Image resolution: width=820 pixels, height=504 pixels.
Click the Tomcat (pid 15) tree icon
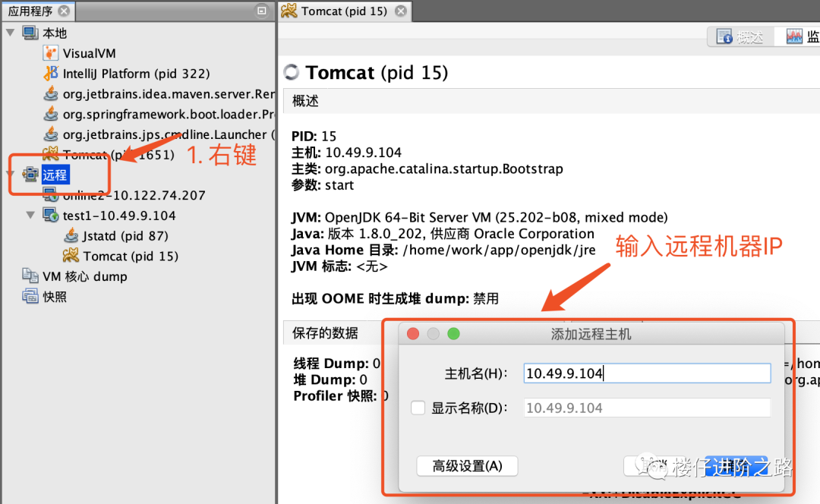(x=71, y=256)
